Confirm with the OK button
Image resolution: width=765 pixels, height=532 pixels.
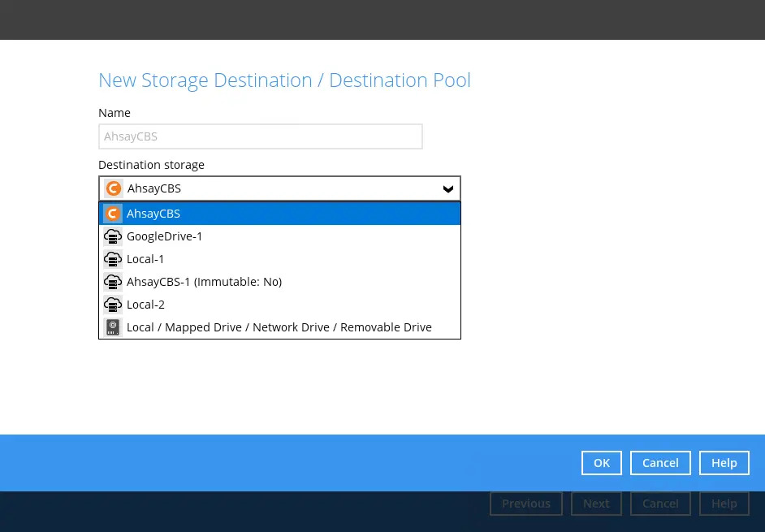pyautogui.click(x=601, y=463)
